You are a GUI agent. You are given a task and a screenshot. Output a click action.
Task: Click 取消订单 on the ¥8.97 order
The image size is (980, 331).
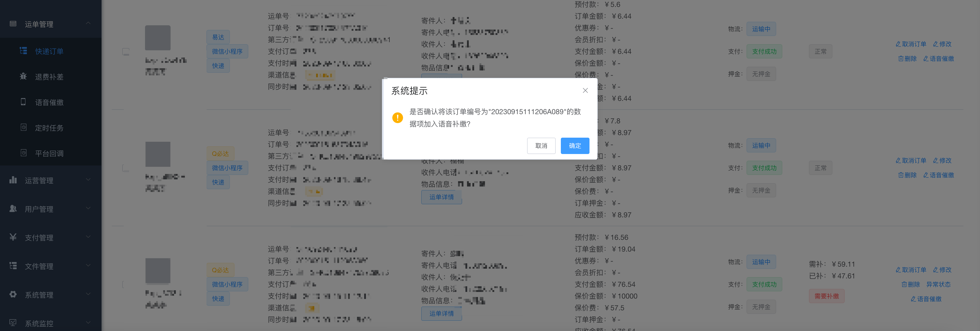(911, 160)
